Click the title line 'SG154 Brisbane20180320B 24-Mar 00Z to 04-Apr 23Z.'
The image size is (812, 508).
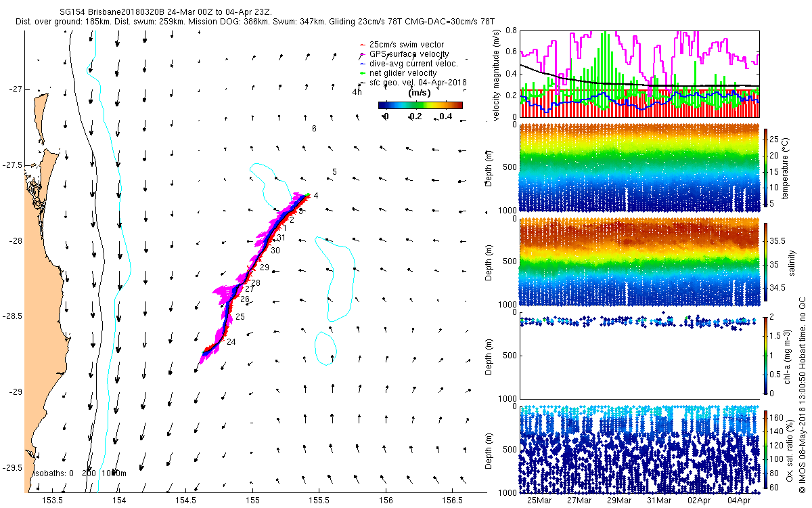click(166, 12)
